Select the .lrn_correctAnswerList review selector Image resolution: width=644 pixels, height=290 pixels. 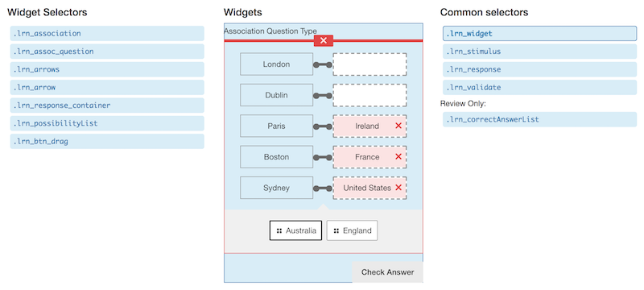pyautogui.click(x=539, y=119)
